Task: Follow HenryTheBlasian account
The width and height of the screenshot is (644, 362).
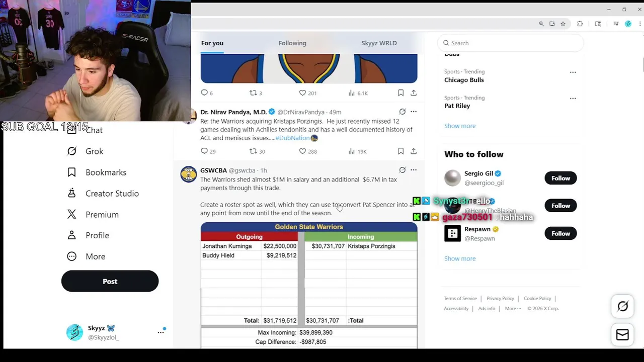Action: [560, 206]
